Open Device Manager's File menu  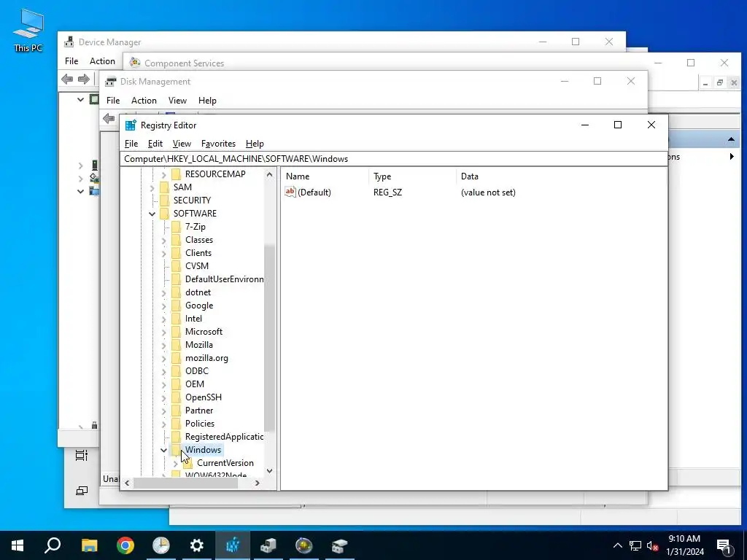pos(71,61)
